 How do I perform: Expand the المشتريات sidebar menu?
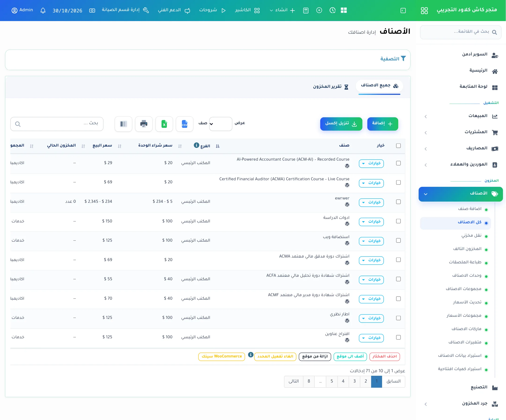point(460,132)
